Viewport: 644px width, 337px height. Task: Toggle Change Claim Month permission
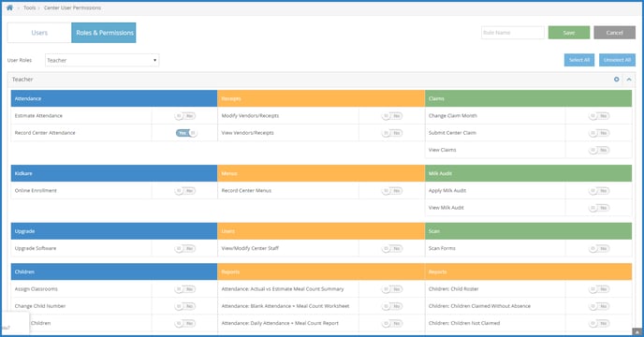tap(599, 116)
